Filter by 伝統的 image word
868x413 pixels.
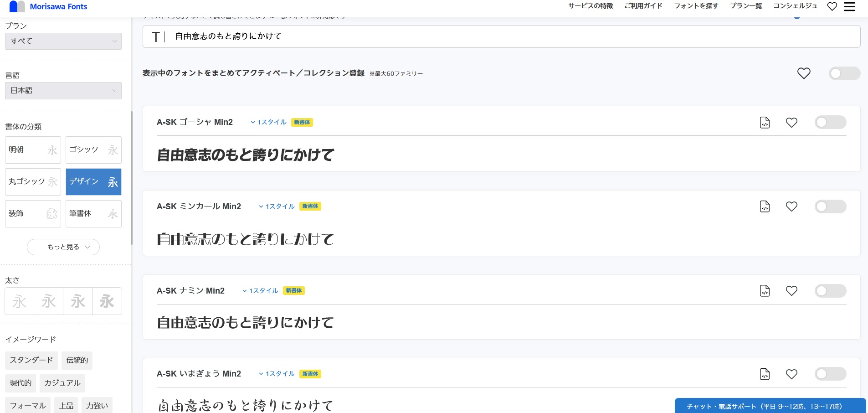(x=77, y=361)
